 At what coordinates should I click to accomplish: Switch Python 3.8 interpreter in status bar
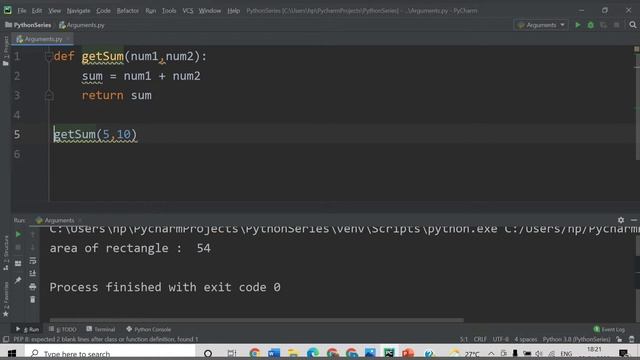coord(576,339)
